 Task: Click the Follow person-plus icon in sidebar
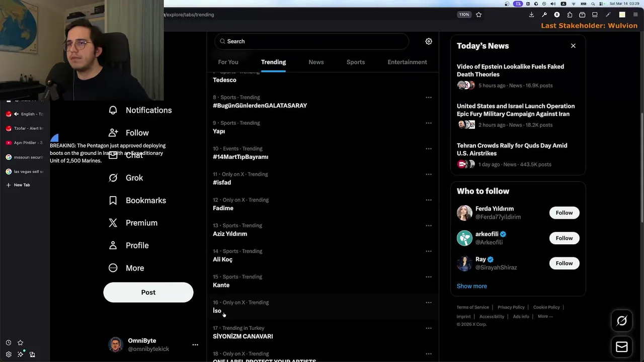click(113, 133)
